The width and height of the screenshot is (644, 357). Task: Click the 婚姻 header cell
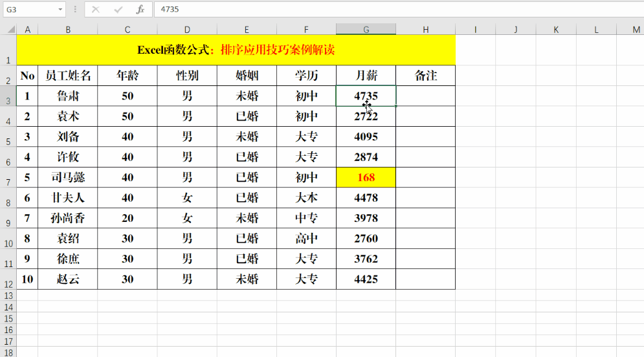pyautogui.click(x=247, y=76)
